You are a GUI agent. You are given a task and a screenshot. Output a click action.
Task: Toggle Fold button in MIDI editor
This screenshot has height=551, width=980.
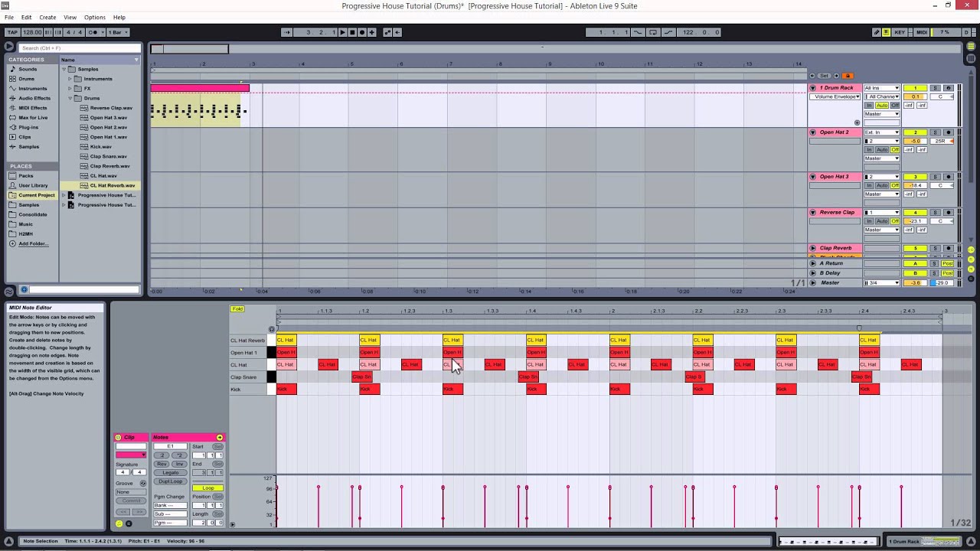click(x=237, y=308)
